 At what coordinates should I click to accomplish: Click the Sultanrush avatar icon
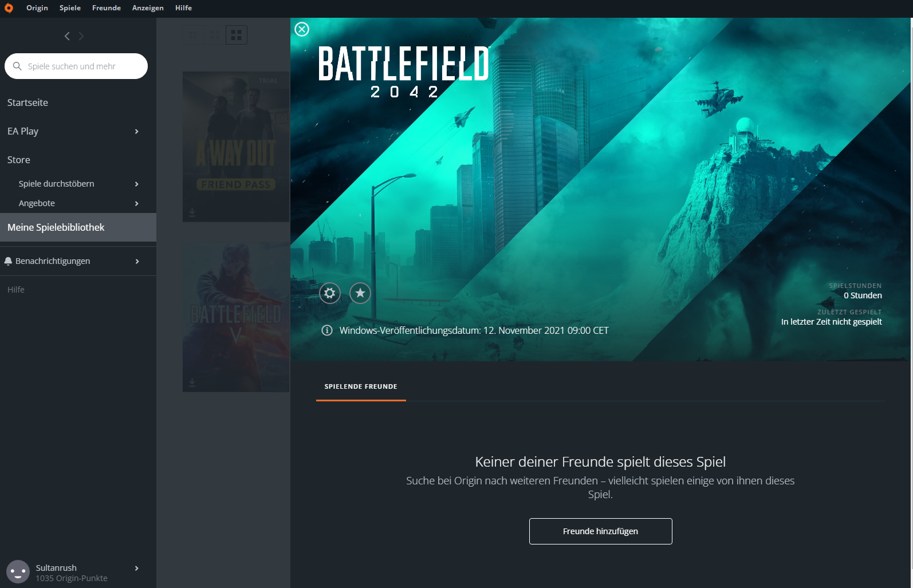[x=18, y=572]
